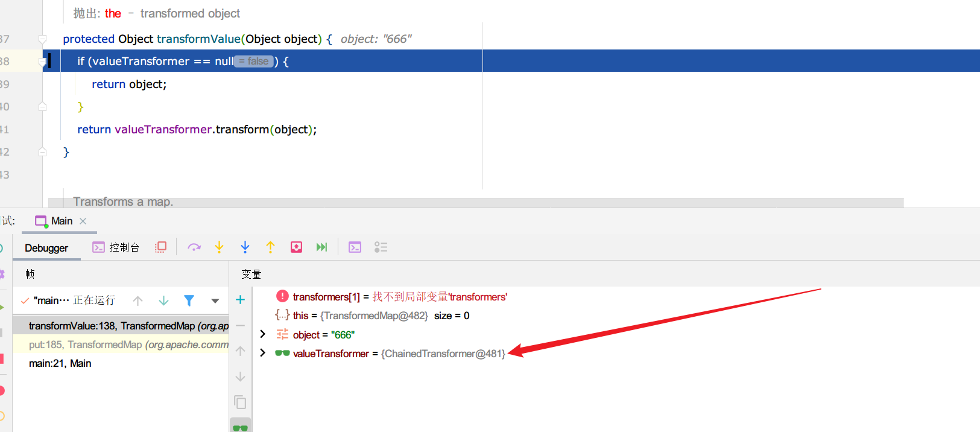
Task: Click the "= false" inline debug hint
Action: tap(254, 62)
